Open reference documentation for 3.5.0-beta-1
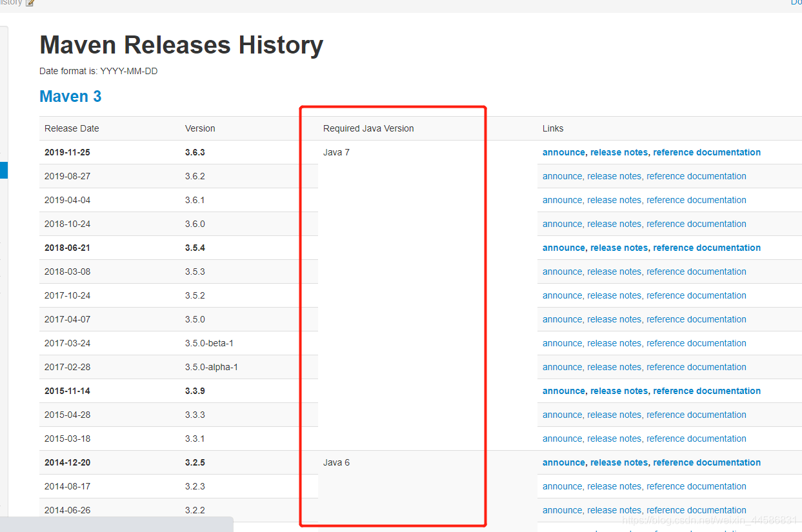This screenshot has width=802, height=532. click(696, 344)
